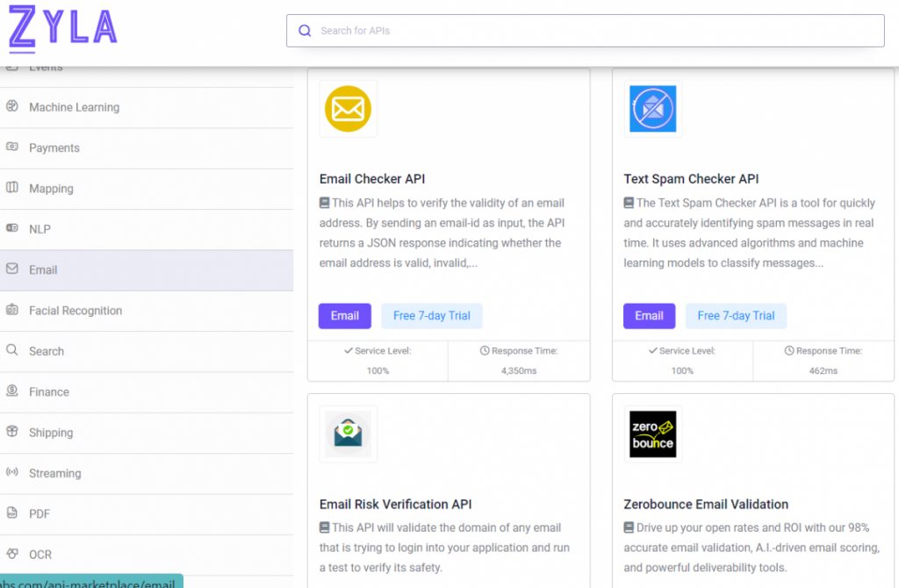This screenshot has width=899, height=588.
Task: Click description icon on Email Risk Verification card
Action: (325, 527)
